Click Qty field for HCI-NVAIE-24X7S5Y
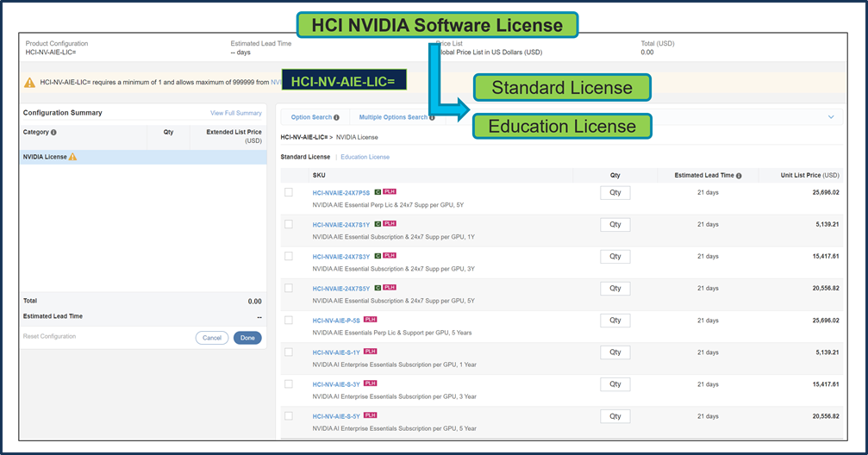 [615, 289]
